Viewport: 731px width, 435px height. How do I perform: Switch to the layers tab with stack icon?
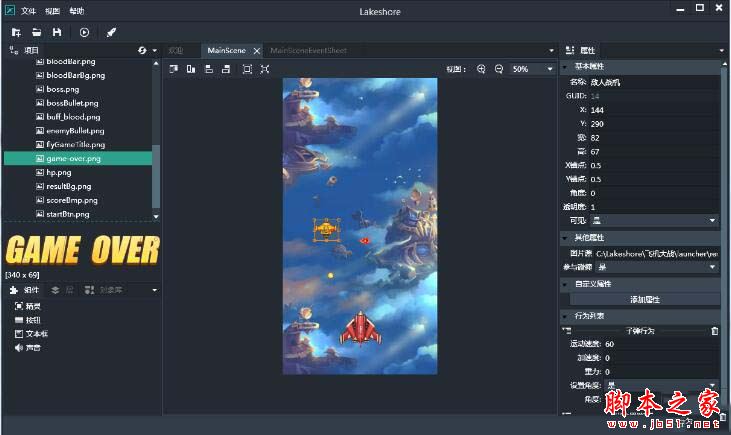click(x=62, y=290)
